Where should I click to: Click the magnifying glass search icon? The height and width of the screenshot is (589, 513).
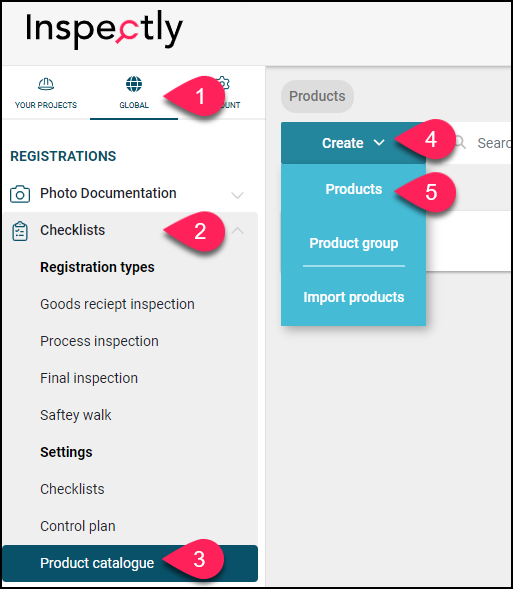(x=460, y=143)
